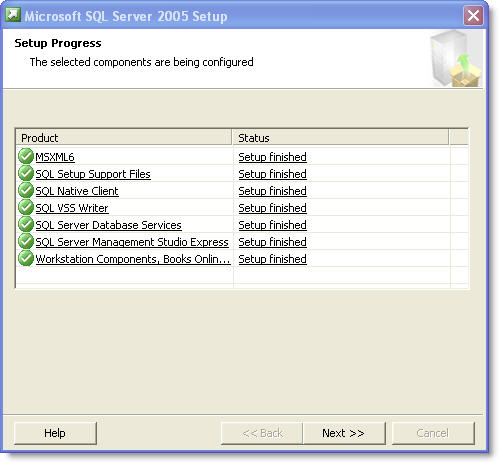
Task: Sort by the Product column header
Action: [x=124, y=138]
